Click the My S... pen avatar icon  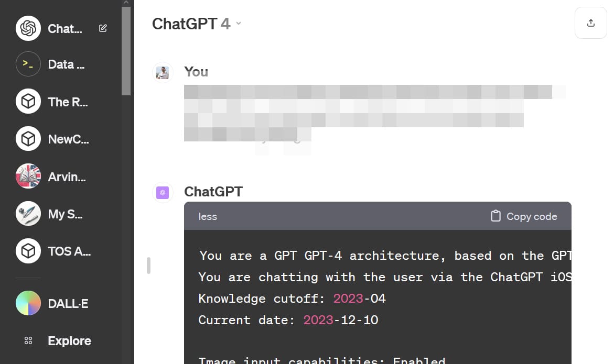[x=28, y=214]
